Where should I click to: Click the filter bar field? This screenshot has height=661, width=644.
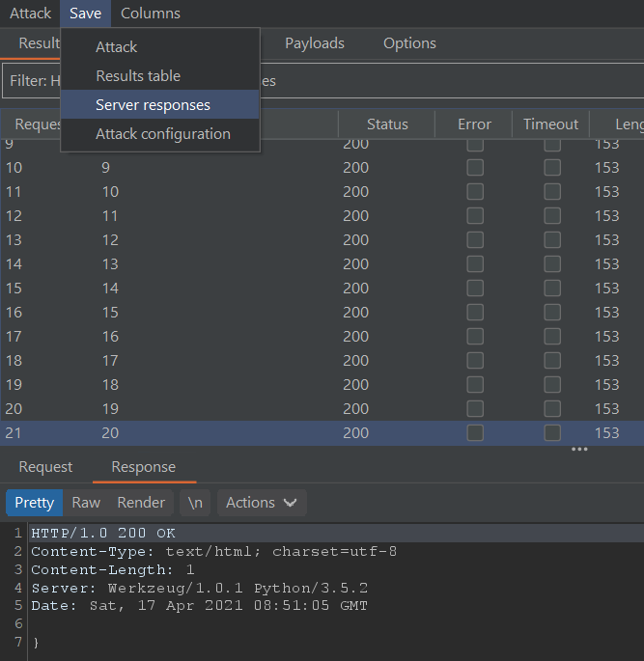tap(322, 80)
